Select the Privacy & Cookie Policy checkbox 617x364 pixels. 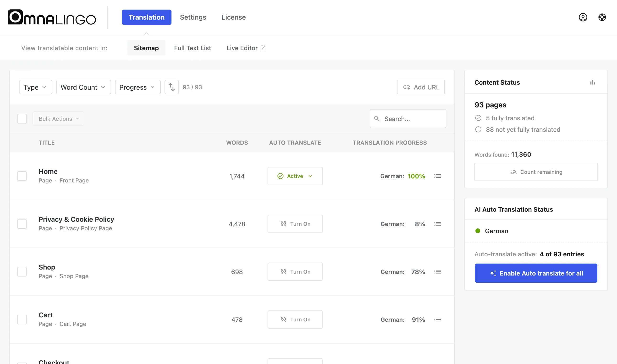(22, 224)
